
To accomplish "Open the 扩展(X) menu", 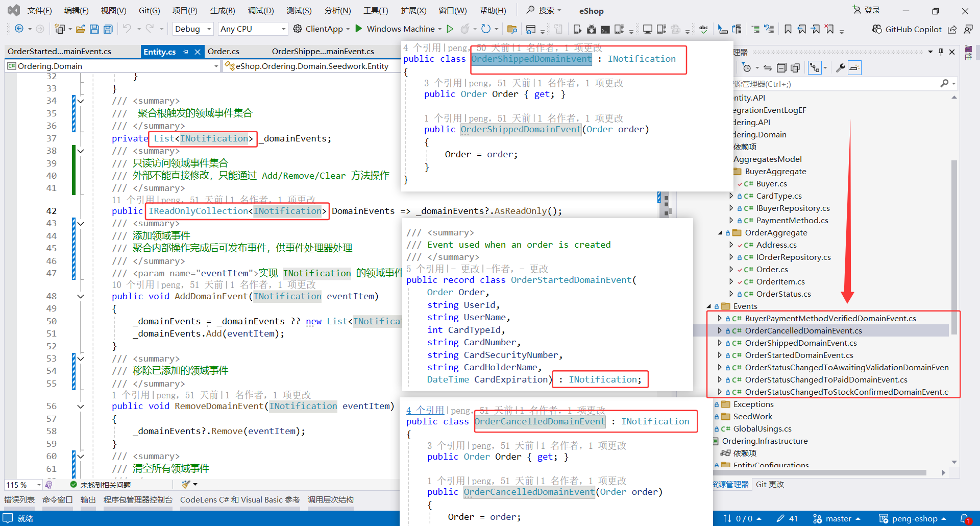I will (x=413, y=11).
